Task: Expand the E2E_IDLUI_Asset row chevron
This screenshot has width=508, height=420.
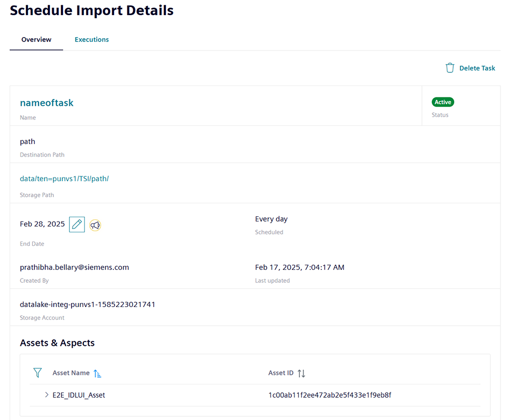Action: click(x=47, y=395)
